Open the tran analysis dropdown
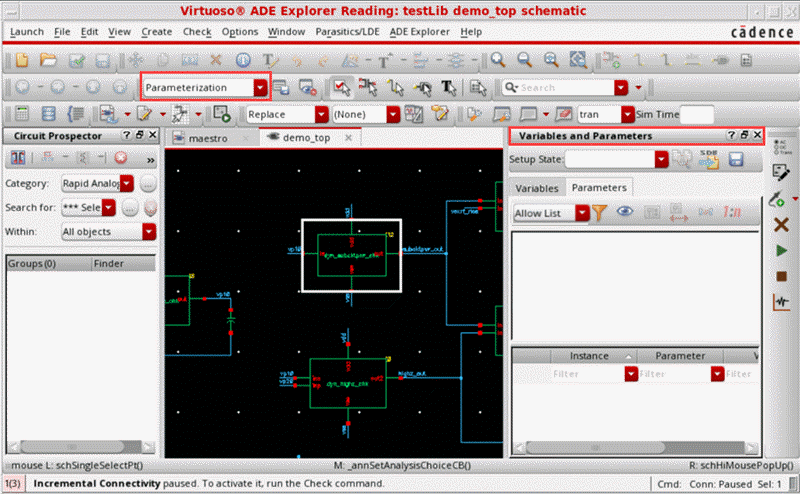This screenshot has width=800, height=494. (628, 114)
